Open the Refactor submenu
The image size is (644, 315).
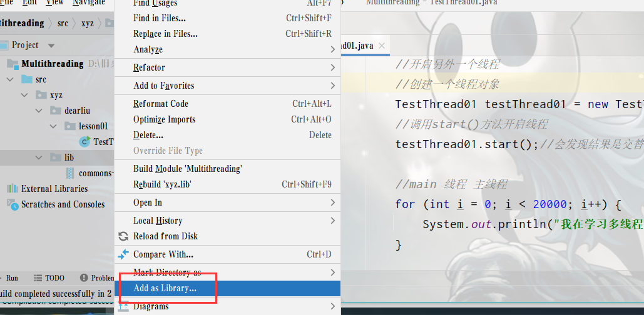coord(227,67)
